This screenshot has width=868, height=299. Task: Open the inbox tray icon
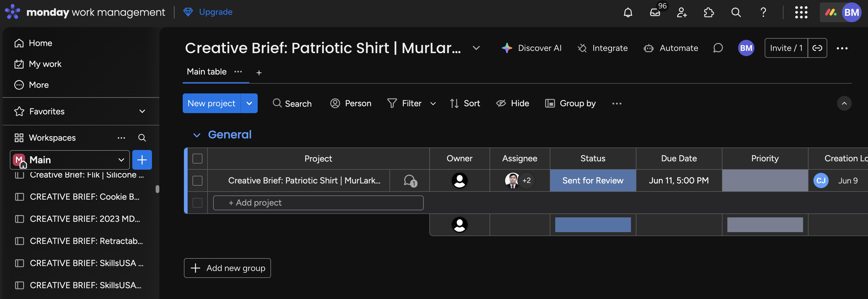pyautogui.click(x=655, y=13)
